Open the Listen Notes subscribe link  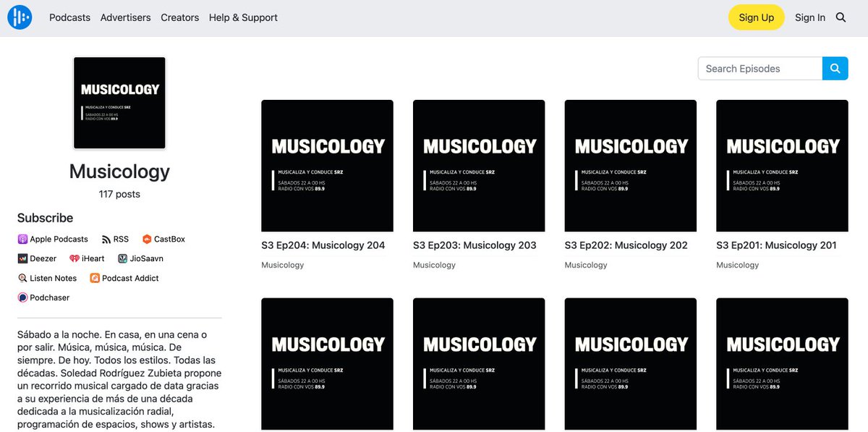47,278
